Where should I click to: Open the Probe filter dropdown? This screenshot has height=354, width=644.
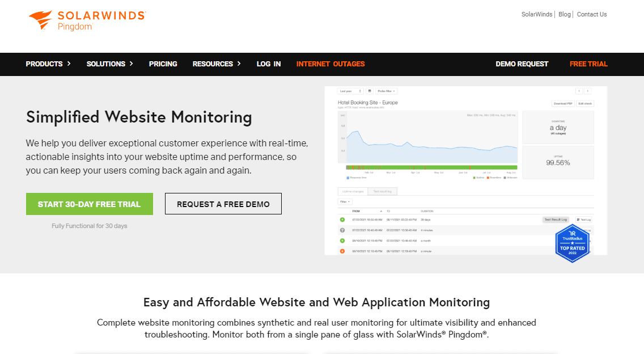click(387, 90)
